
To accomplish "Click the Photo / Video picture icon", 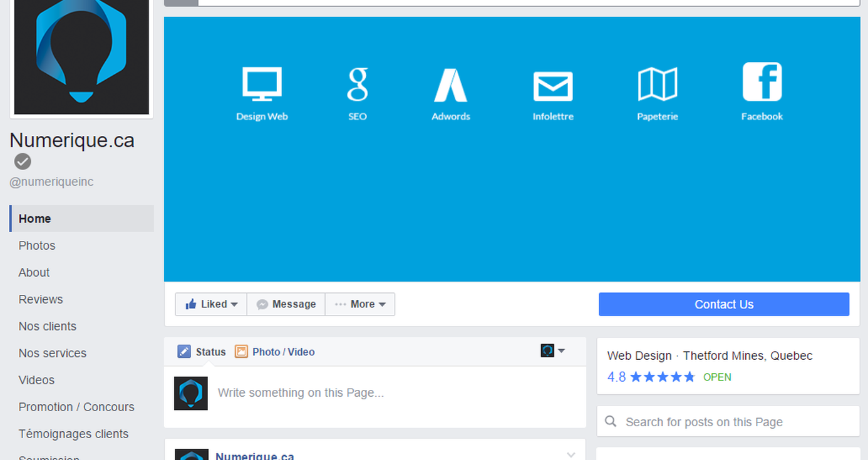I will pos(241,352).
